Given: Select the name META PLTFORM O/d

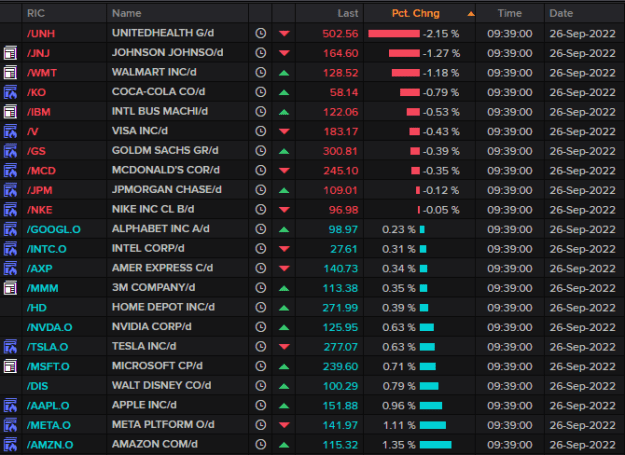Looking at the screenshot, I should coord(163,424).
